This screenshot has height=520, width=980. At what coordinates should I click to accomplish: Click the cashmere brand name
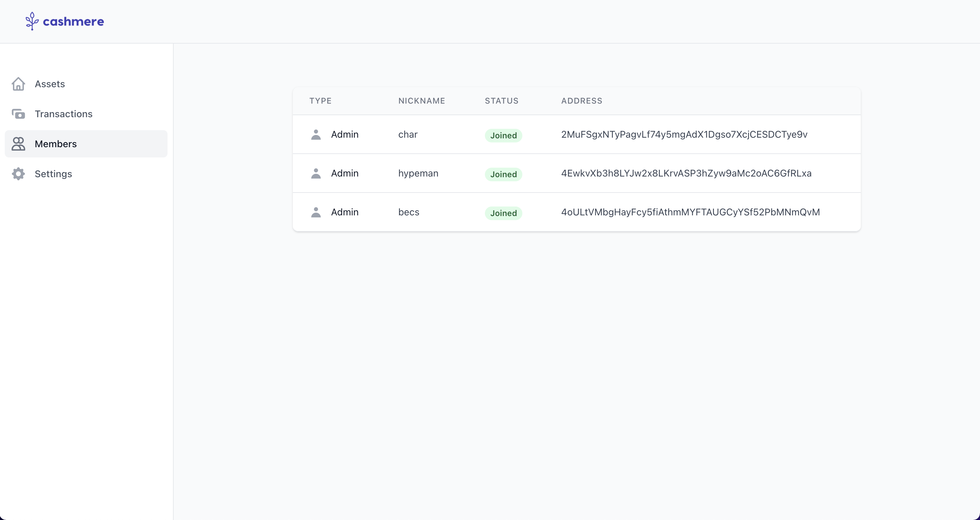coord(74,21)
